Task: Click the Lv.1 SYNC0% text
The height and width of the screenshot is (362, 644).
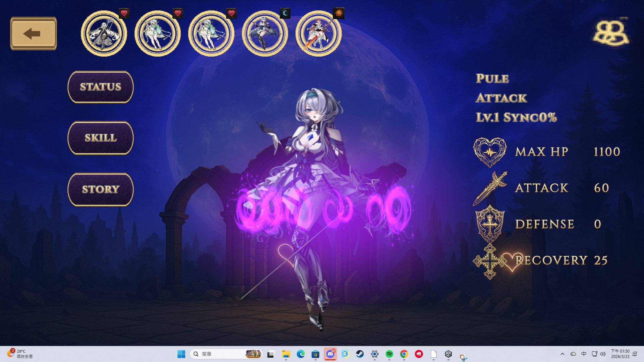Action: pos(516,117)
